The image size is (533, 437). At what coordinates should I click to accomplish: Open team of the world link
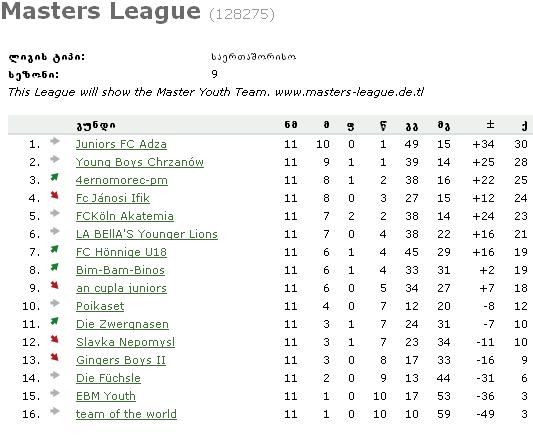tap(126, 414)
